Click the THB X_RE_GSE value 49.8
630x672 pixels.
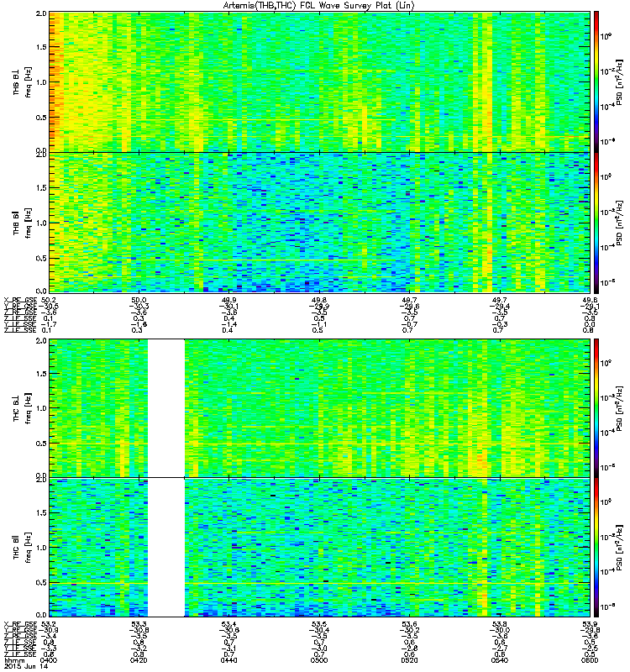319,300
